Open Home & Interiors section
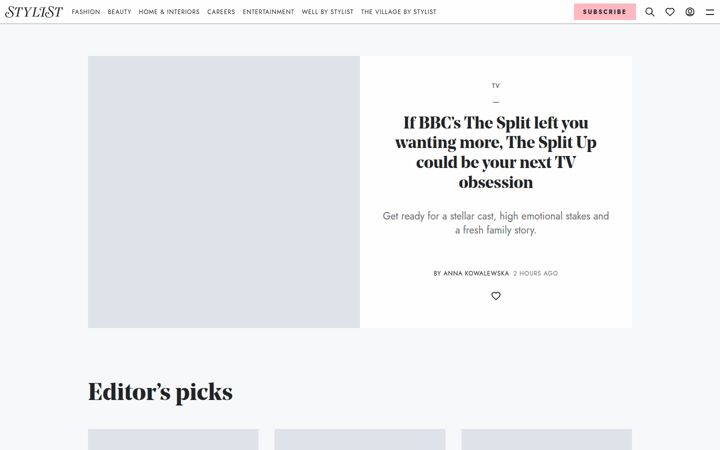 pyautogui.click(x=169, y=12)
